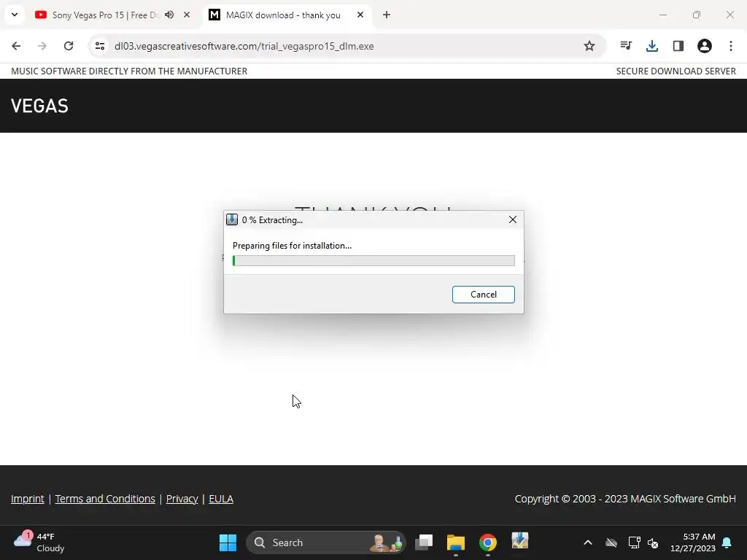Toggle the browser side panel
This screenshot has height=560, width=747.
tap(678, 46)
